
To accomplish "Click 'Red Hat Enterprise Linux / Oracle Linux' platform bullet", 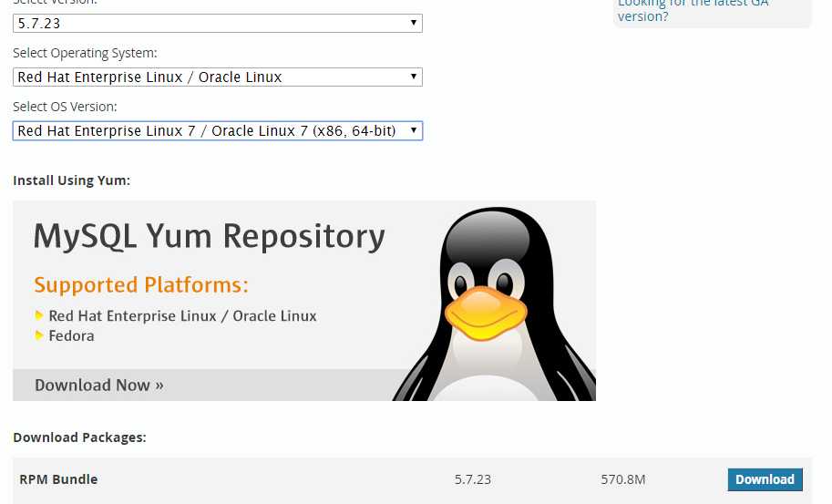I will click(182, 316).
